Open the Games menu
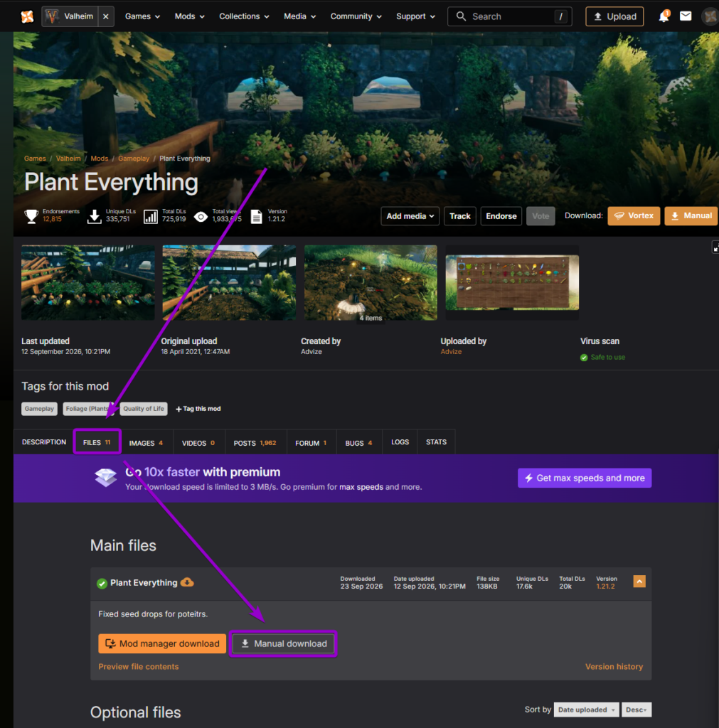 point(142,17)
